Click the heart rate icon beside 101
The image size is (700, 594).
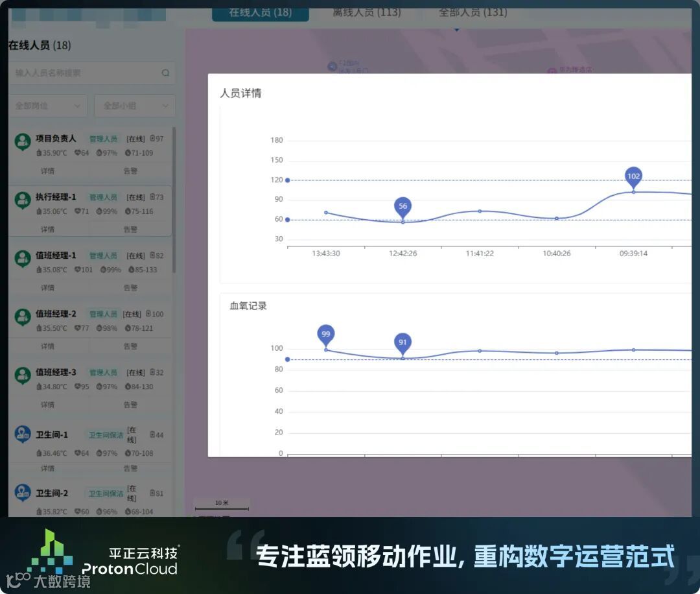tap(77, 270)
